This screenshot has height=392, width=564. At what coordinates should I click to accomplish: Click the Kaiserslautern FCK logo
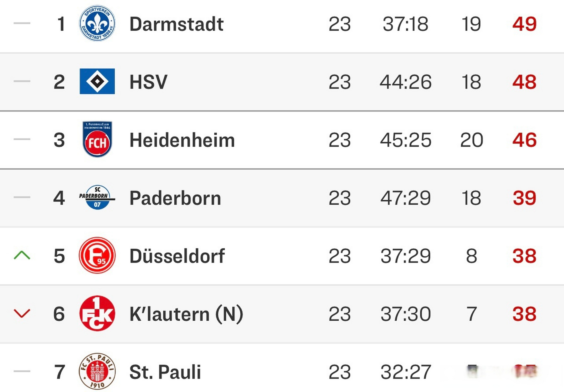(97, 314)
